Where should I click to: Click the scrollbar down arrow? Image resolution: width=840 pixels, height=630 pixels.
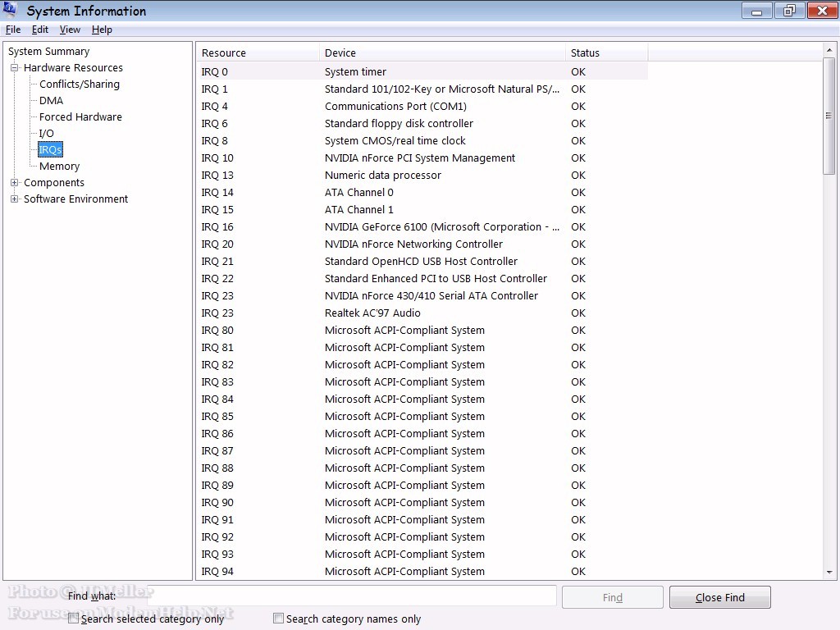(829, 572)
